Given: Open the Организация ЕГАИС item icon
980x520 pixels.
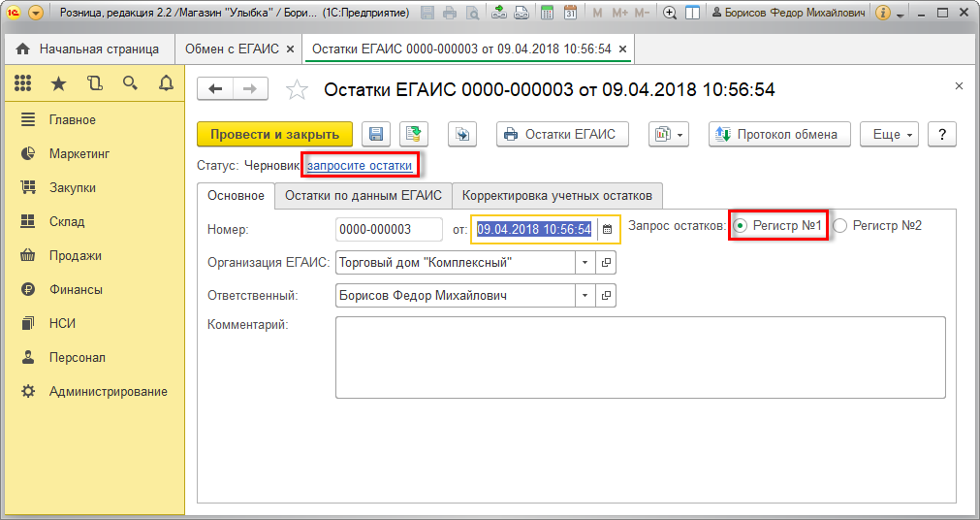Looking at the screenshot, I should coord(606,263).
